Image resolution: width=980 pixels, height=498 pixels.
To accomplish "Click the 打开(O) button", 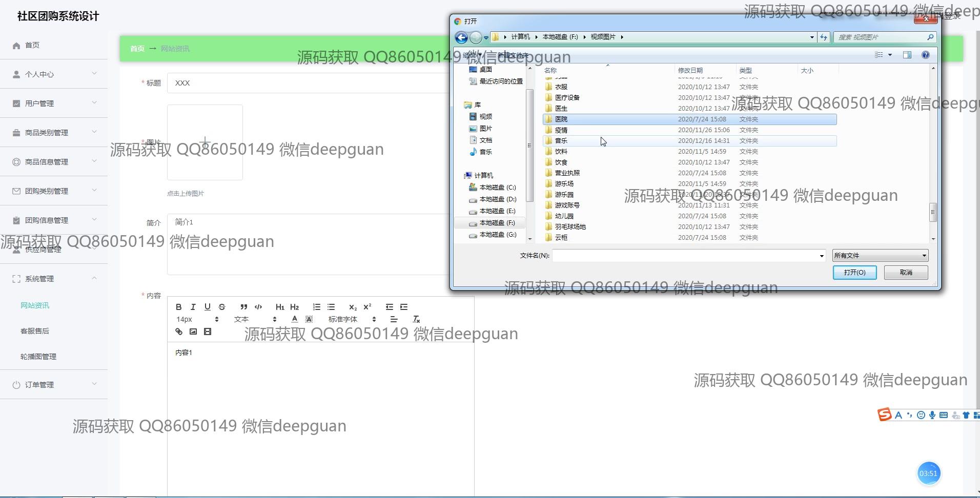I will tap(854, 273).
